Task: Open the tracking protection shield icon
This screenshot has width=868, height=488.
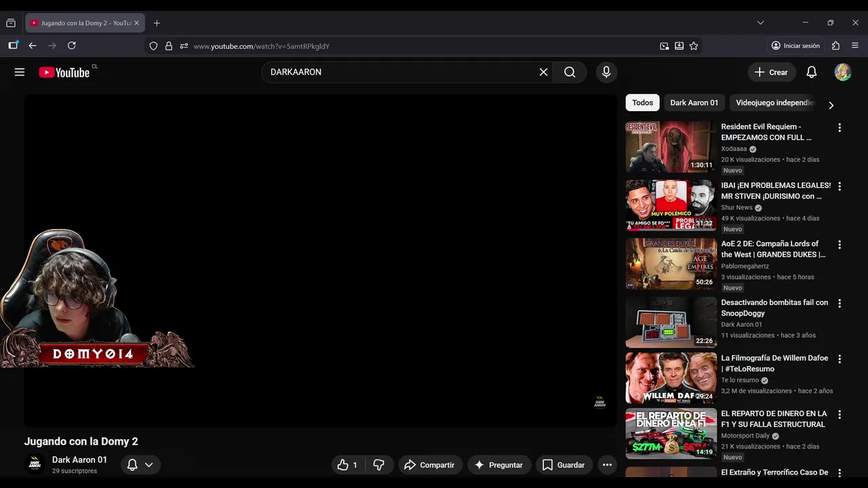Action: tap(153, 46)
